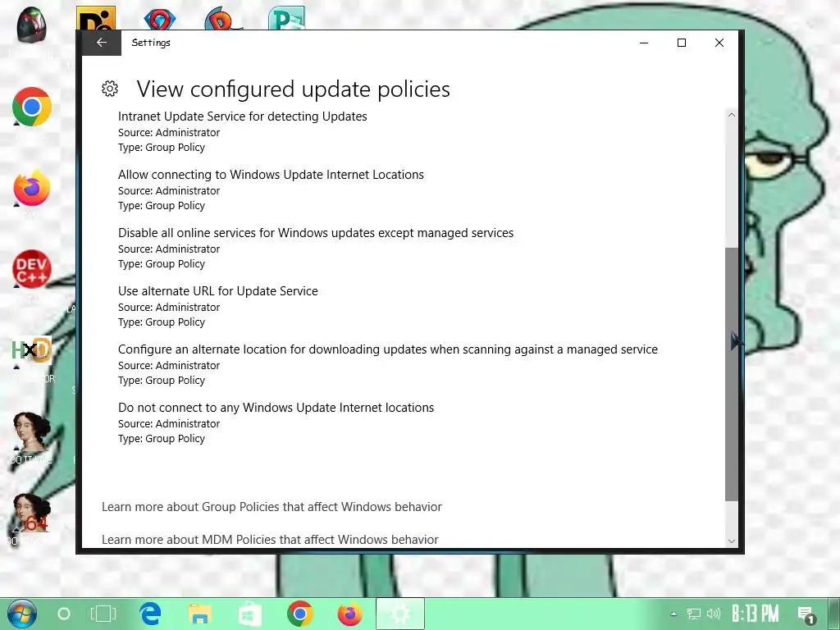Click the 'Settings' window title text
This screenshot has height=630, width=840.
pos(151,43)
